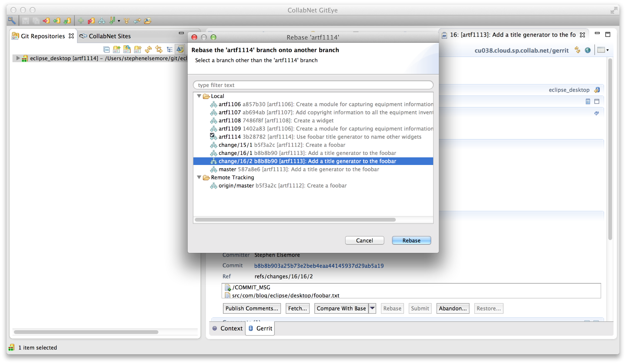Collapse all entries in Git Repositories view

[x=106, y=49]
